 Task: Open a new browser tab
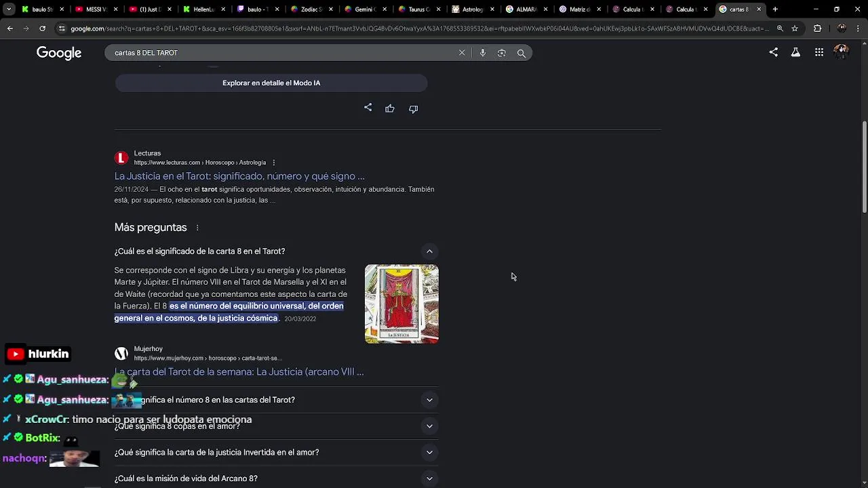[775, 9]
